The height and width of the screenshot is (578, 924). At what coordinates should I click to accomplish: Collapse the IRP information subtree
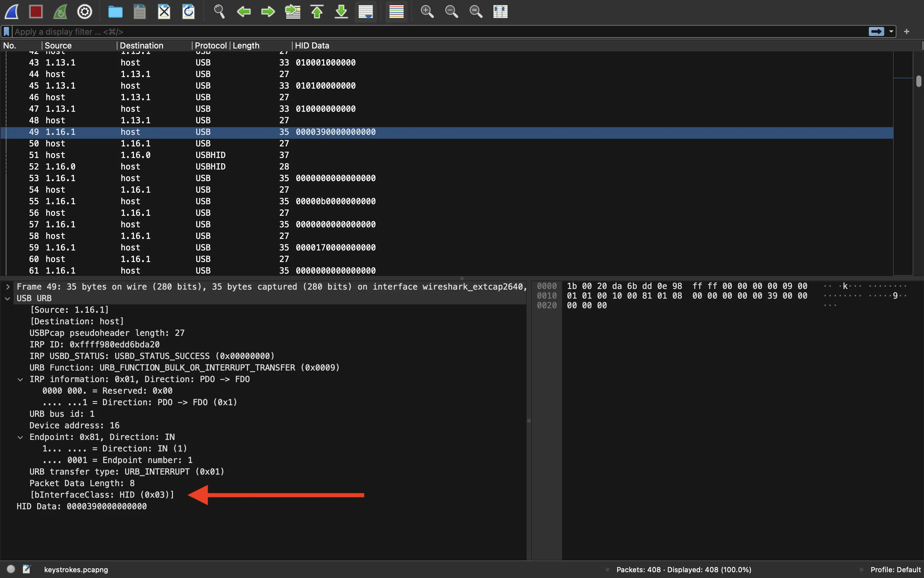(20, 379)
